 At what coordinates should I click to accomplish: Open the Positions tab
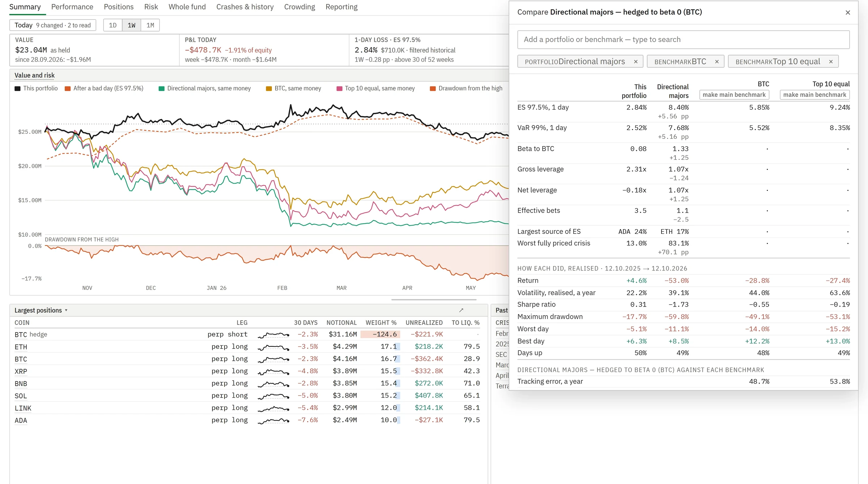point(118,7)
